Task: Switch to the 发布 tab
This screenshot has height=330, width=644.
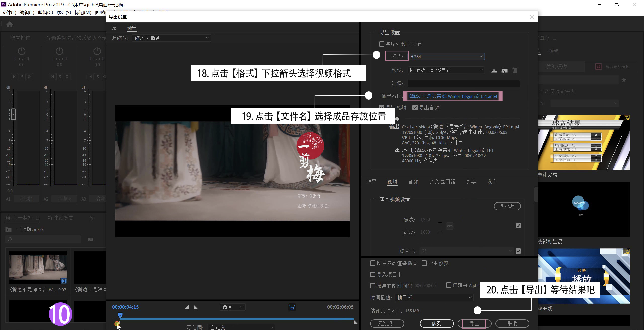Action: click(x=492, y=181)
